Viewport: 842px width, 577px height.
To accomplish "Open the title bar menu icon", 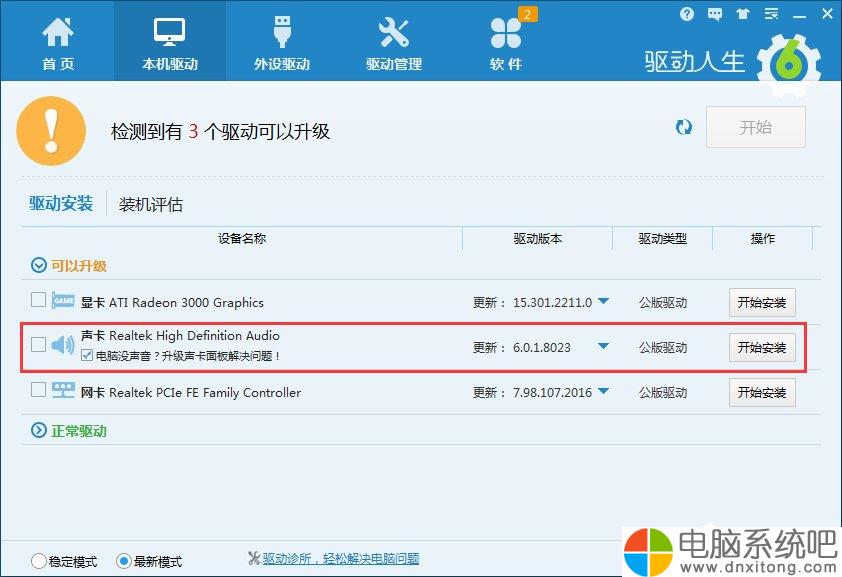I will point(772,14).
